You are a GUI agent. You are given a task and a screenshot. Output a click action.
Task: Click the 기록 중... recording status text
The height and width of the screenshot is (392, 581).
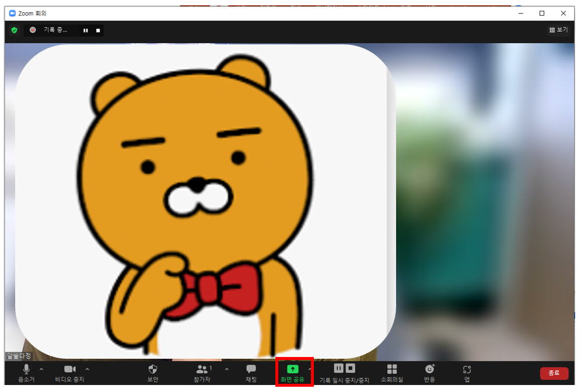(55, 30)
